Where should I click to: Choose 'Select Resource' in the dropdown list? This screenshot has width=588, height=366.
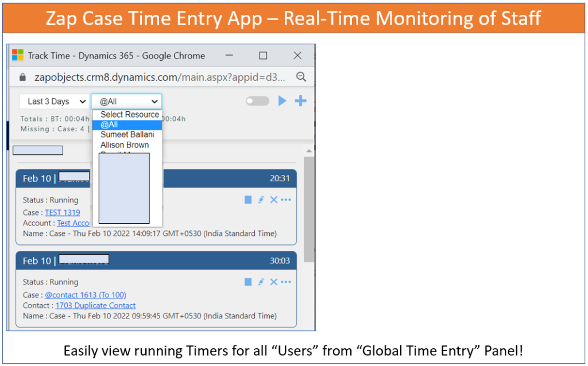point(129,115)
